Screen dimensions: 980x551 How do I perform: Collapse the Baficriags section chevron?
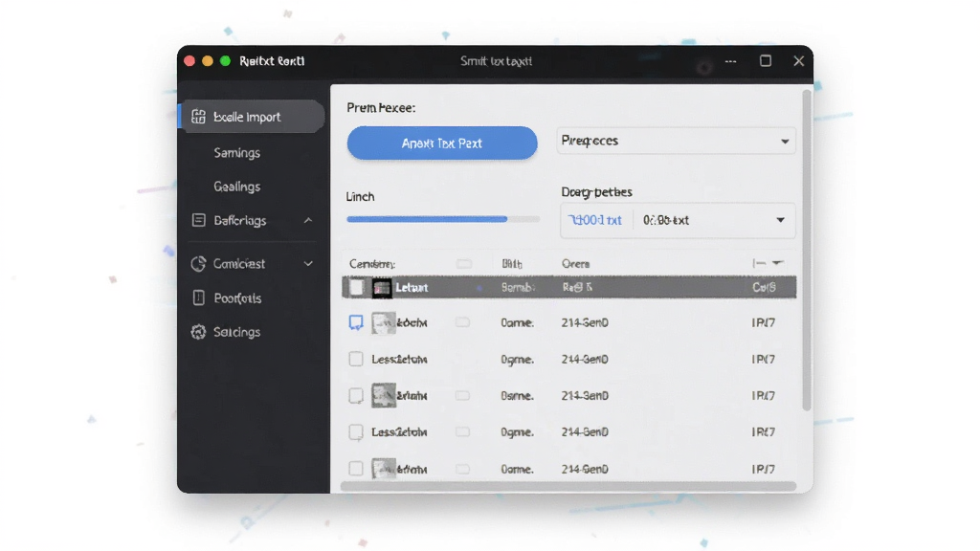point(308,221)
